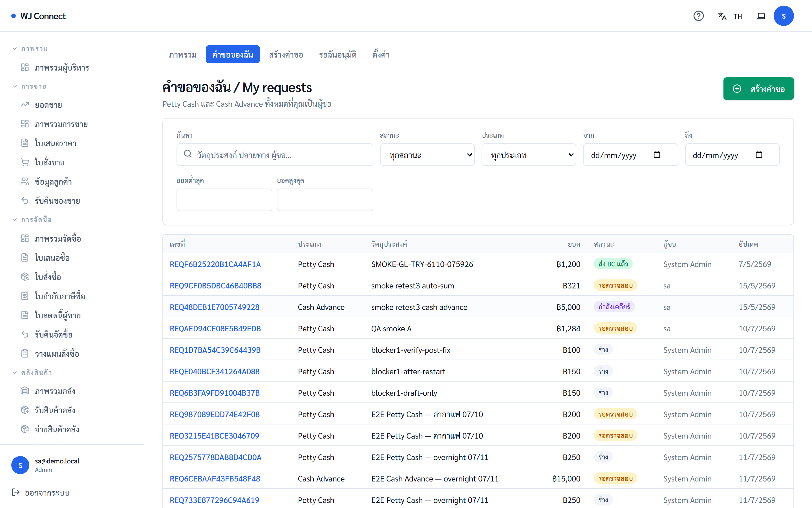This screenshot has width=812, height=508.
Task: Collapse the ภาพรวม sidebar section
Action: pyautogui.click(x=30, y=49)
